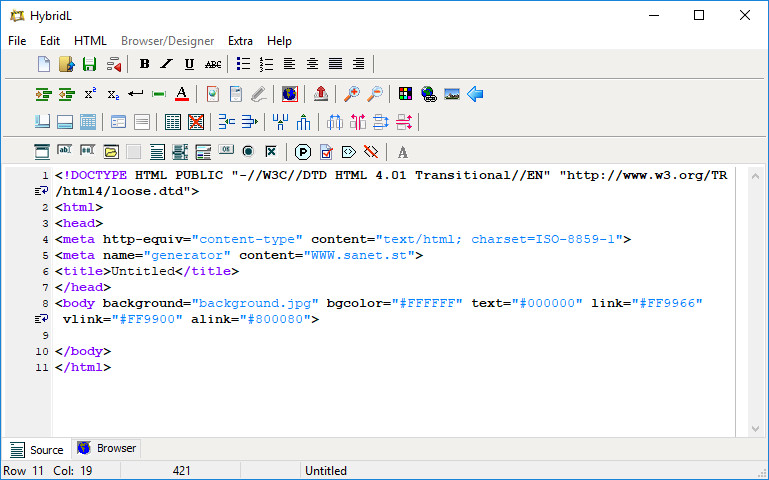This screenshot has width=769, height=480.
Task: Insert a radio button form element
Action: (249, 152)
